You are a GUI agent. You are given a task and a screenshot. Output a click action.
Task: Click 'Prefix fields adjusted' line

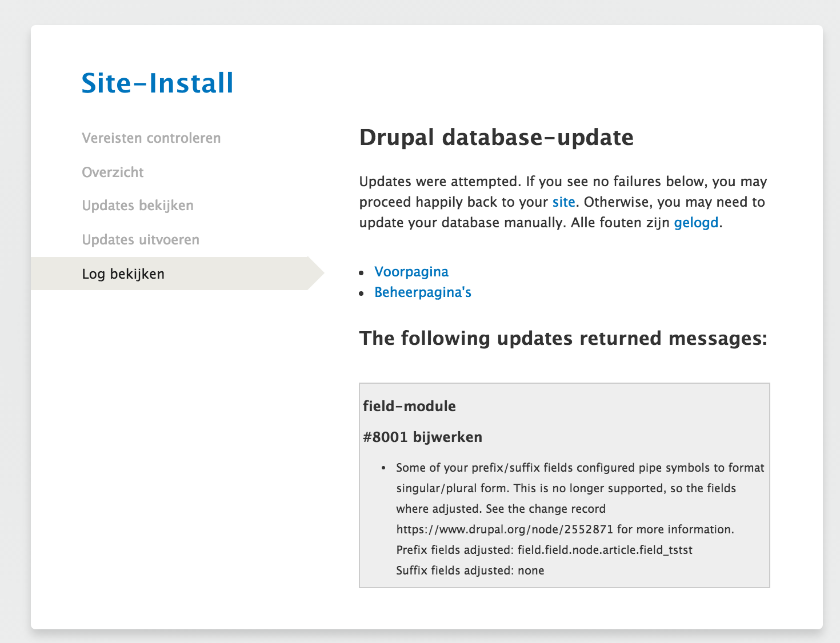(544, 550)
